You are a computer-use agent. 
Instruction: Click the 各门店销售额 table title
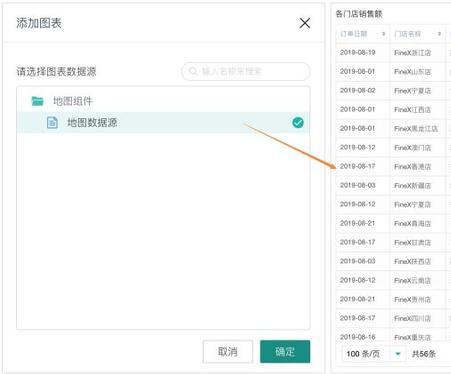(359, 14)
